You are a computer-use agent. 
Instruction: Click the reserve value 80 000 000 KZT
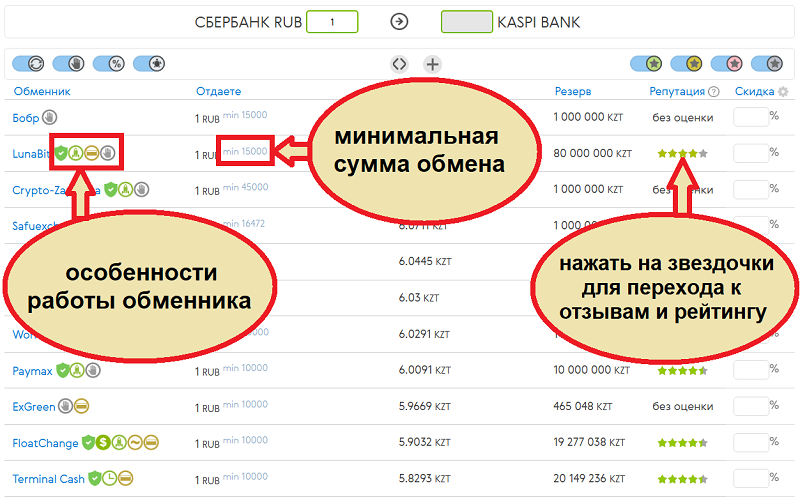click(x=593, y=153)
